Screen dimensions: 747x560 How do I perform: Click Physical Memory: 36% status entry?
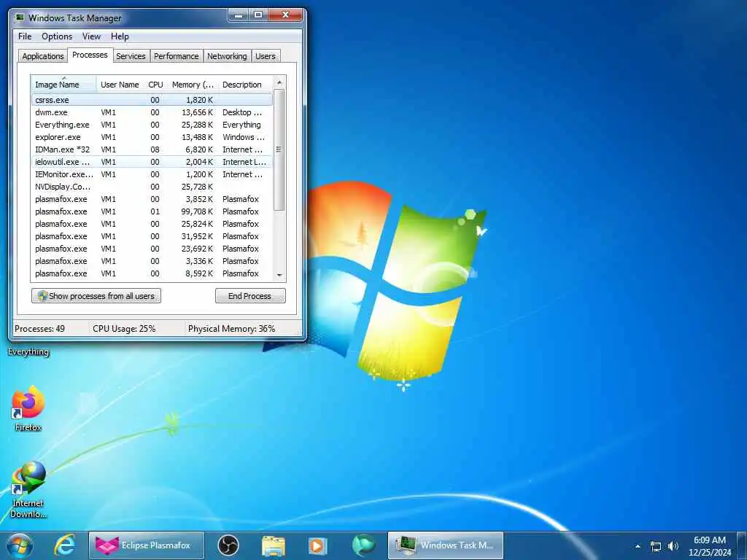pyautogui.click(x=231, y=329)
